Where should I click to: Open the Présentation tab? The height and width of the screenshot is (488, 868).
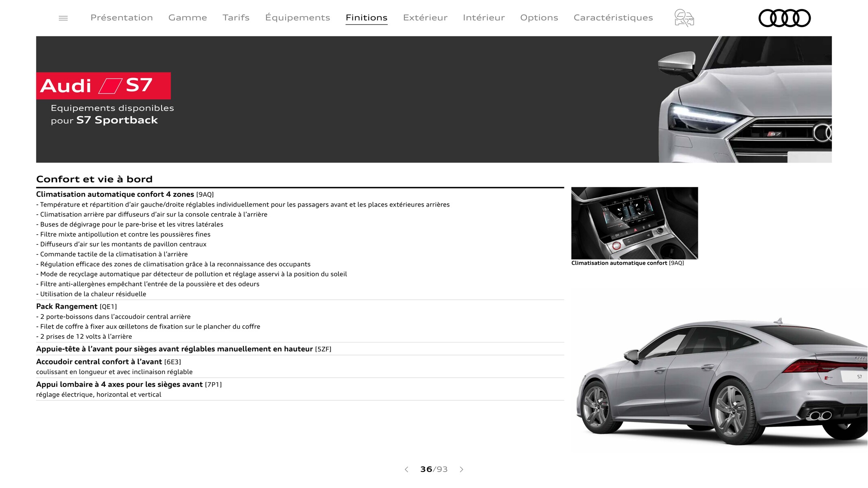122,17
